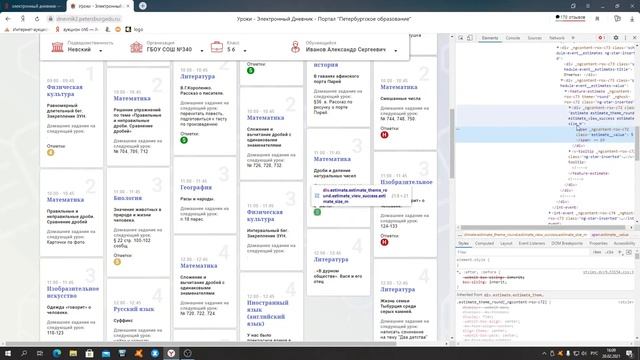Open Mail app from taskbar

click(x=106, y=353)
